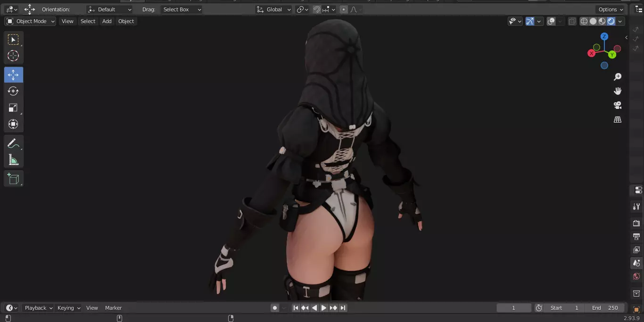Open the timeline Marker menu

[113, 308]
